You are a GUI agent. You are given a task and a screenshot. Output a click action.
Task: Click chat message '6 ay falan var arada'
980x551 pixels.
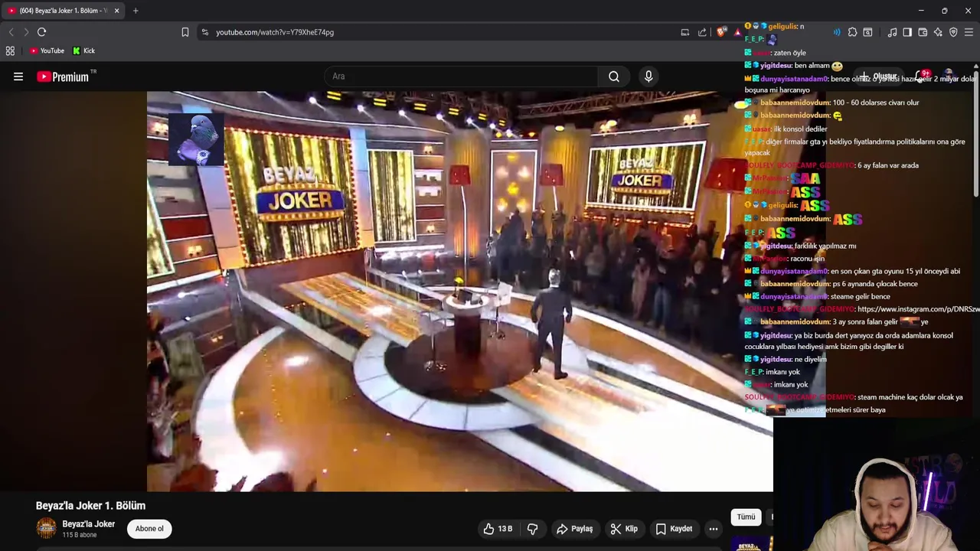tap(888, 165)
